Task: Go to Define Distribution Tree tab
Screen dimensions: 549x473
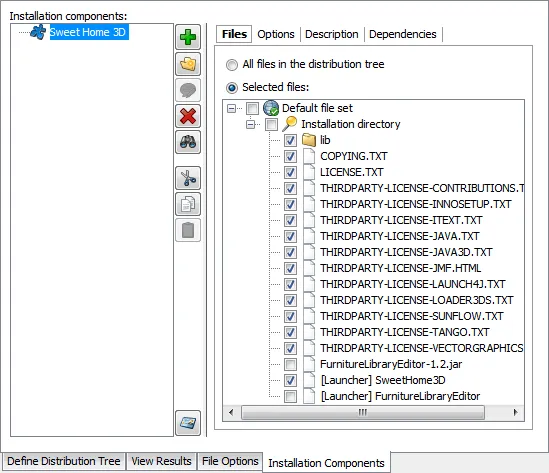Action: (x=64, y=461)
